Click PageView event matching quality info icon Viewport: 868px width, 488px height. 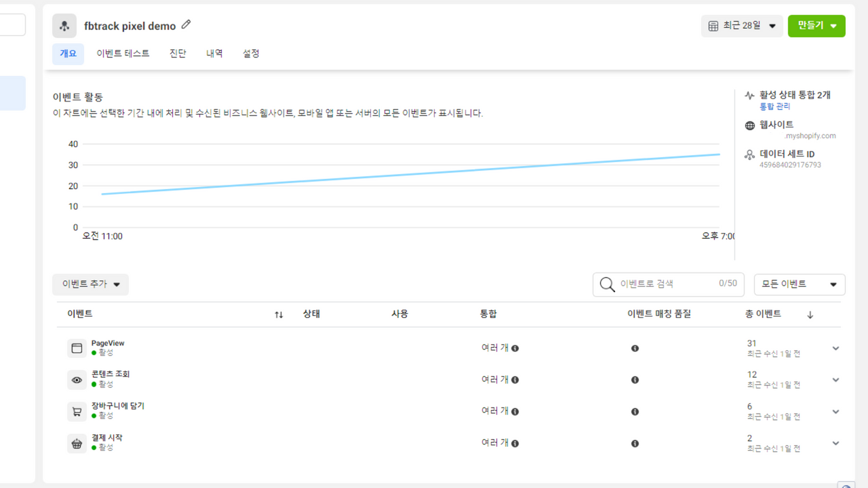635,348
